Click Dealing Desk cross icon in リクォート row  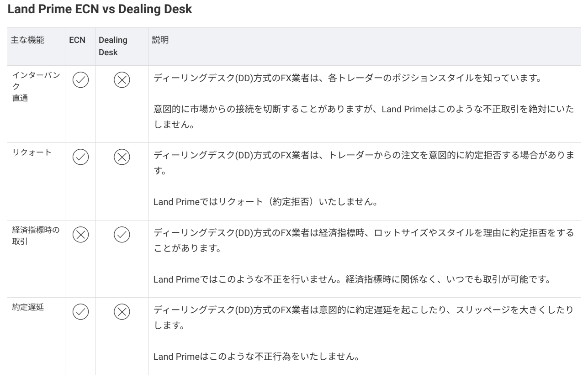pos(122,157)
